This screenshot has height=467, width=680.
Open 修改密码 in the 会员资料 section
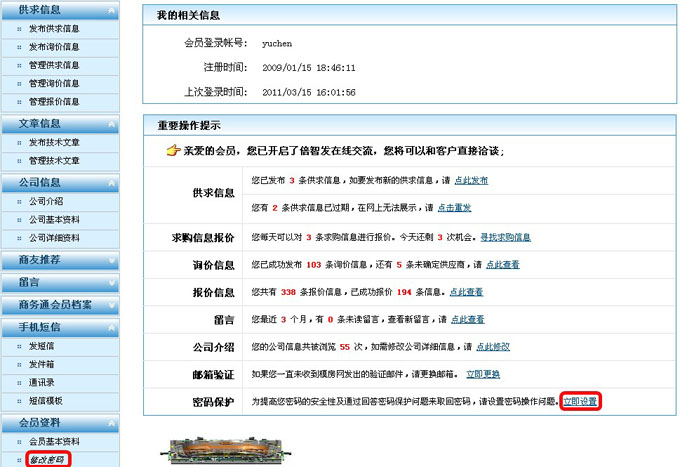coord(46,460)
